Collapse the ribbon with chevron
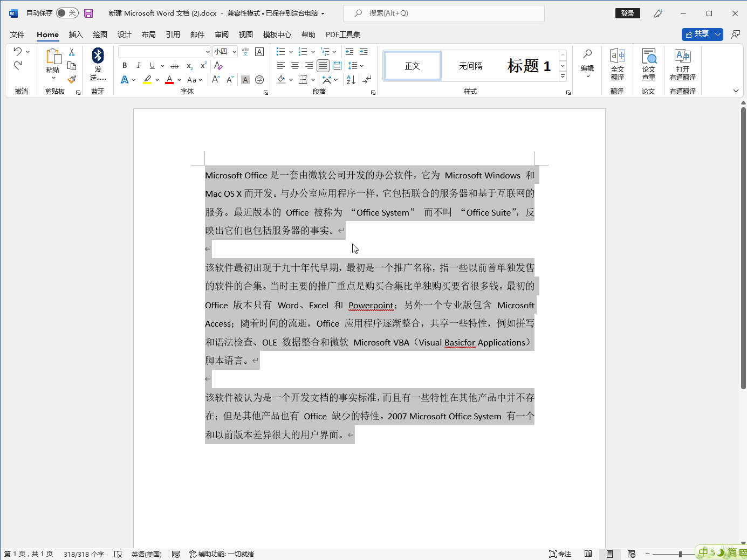This screenshot has height=560, width=747. 736,91
